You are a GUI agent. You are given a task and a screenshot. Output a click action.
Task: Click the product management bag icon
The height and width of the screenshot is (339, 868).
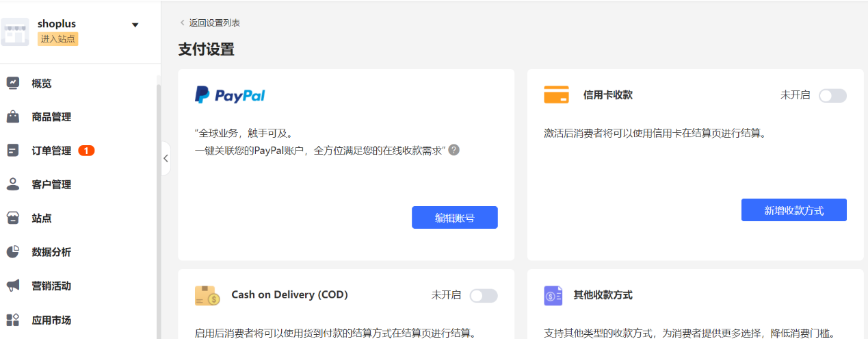pos(13,117)
